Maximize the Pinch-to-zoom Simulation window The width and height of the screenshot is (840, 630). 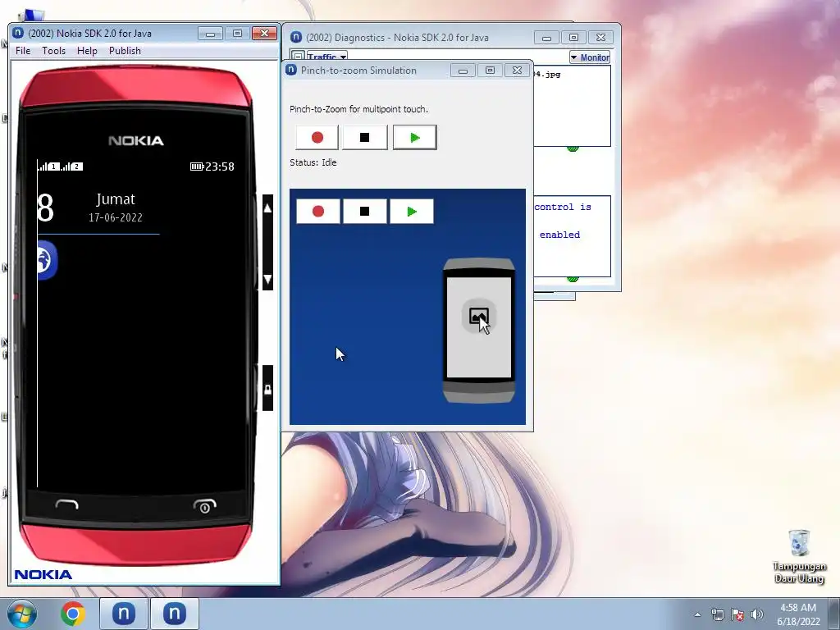click(x=490, y=71)
